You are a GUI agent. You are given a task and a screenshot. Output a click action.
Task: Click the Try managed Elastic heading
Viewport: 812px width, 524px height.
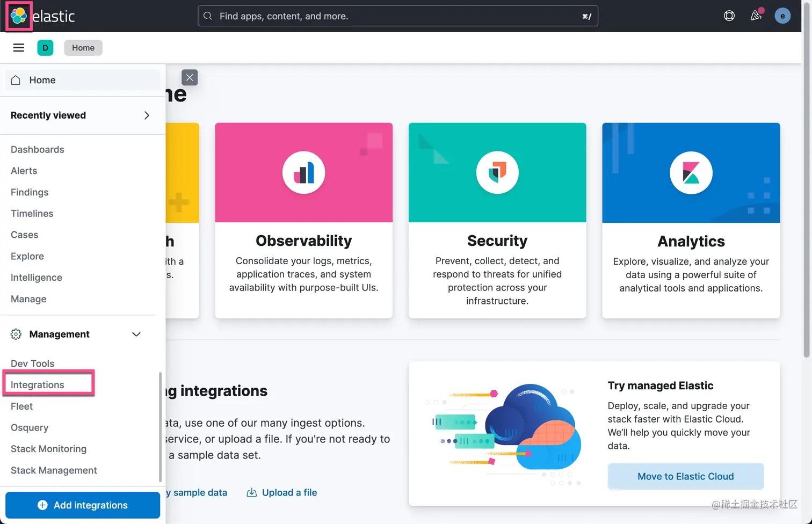coord(661,385)
